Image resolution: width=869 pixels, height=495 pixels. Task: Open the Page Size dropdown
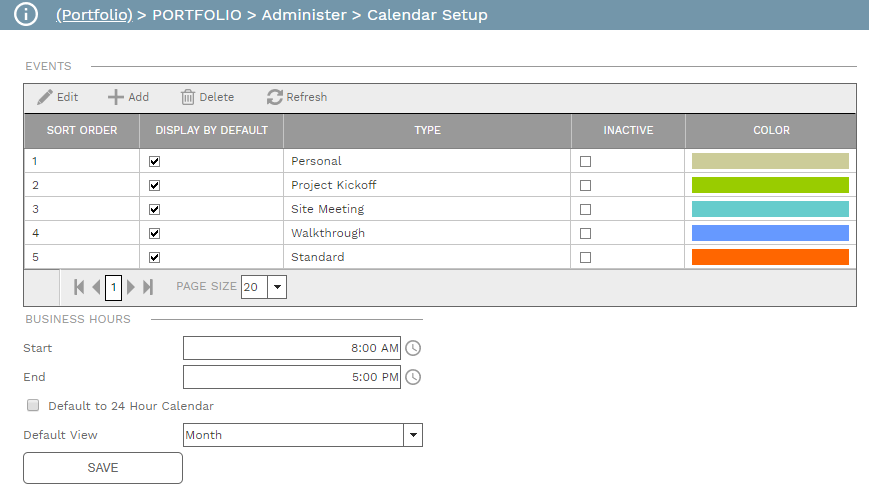pyautogui.click(x=276, y=287)
